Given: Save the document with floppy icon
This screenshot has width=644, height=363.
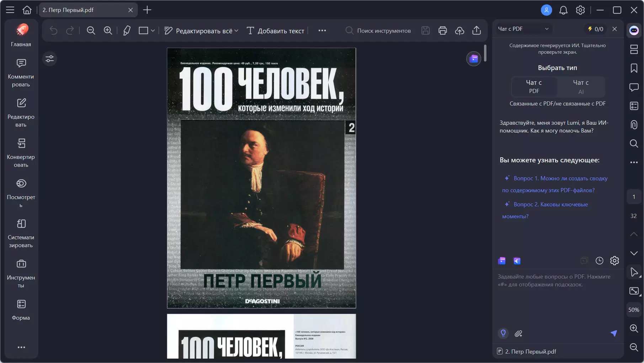Looking at the screenshot, I should (x=426, y=31).
